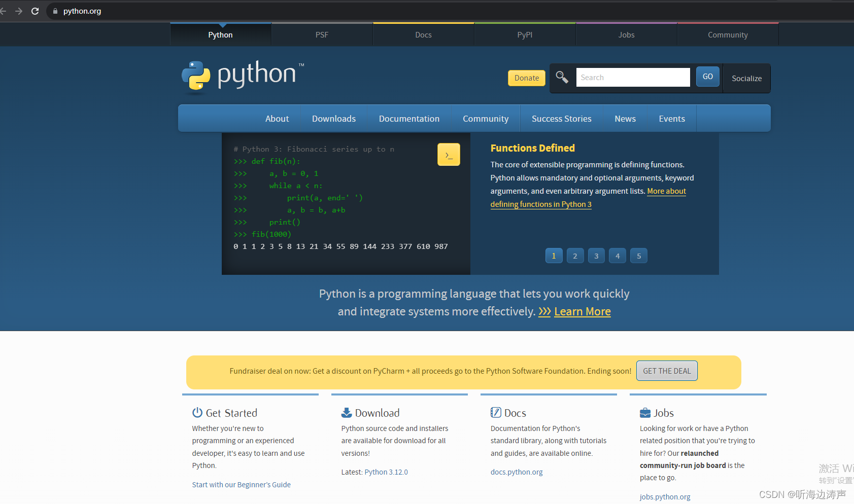The height and width of the screenshot is (504, 854).
Task: Open the docs.python.org link
Action: click(x=517, y=472)
